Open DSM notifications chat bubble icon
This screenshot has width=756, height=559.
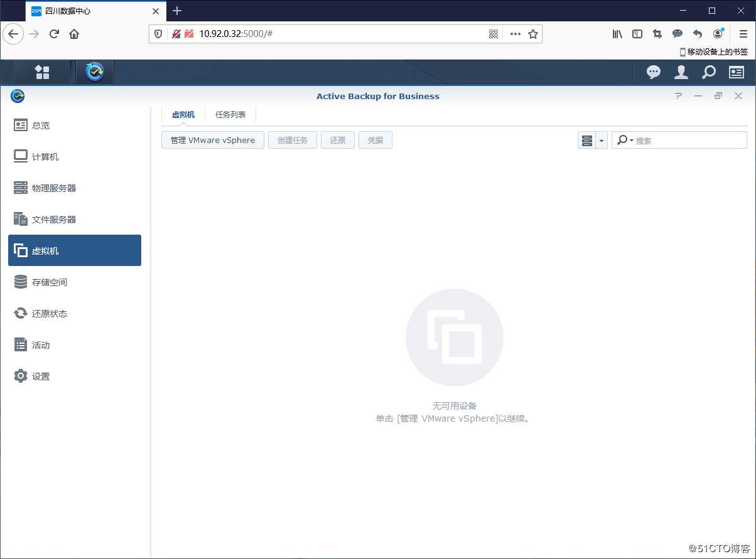pyautogui.click(x=654, y=73)
